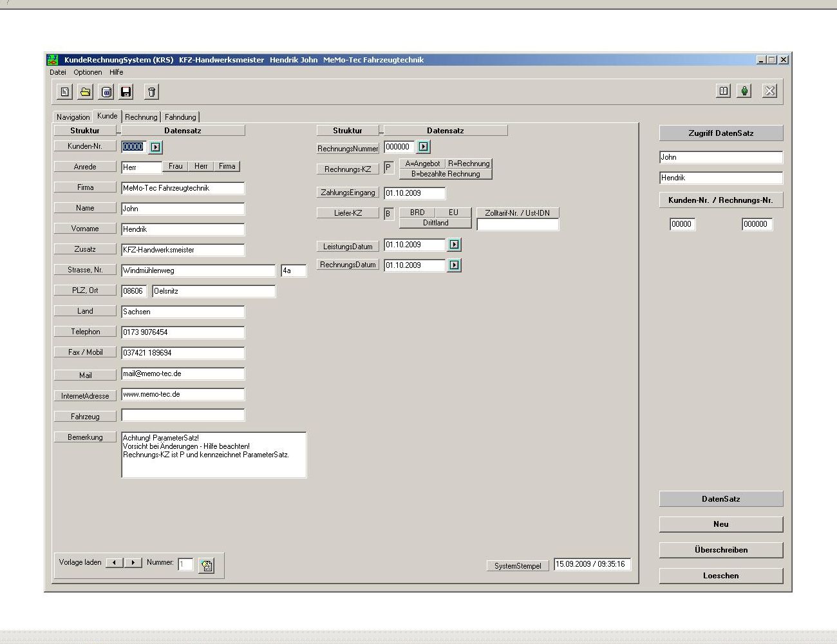Screen dimensions: 837x644
Task: Click the Land field Sachsen
Action: [x=183, y=312]
